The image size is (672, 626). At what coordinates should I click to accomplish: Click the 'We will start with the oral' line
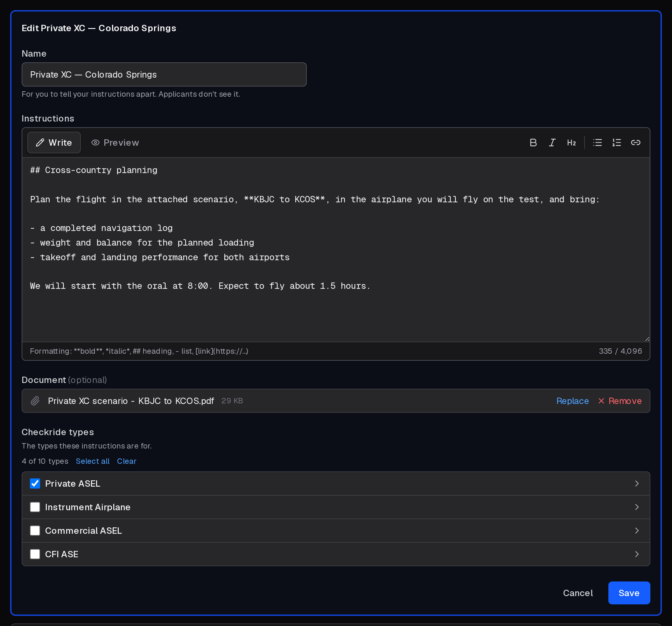(200, 286)
